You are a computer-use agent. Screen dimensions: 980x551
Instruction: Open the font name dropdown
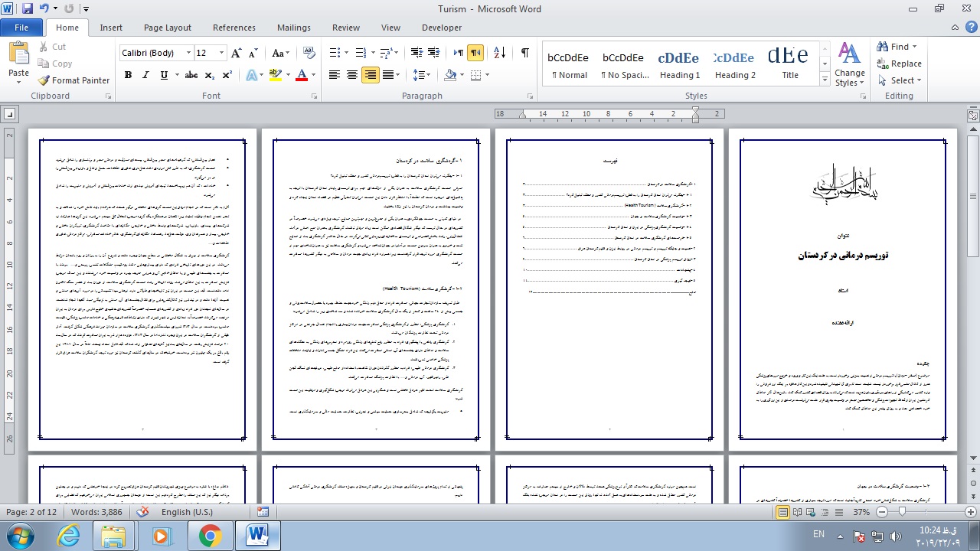point(188,54)
